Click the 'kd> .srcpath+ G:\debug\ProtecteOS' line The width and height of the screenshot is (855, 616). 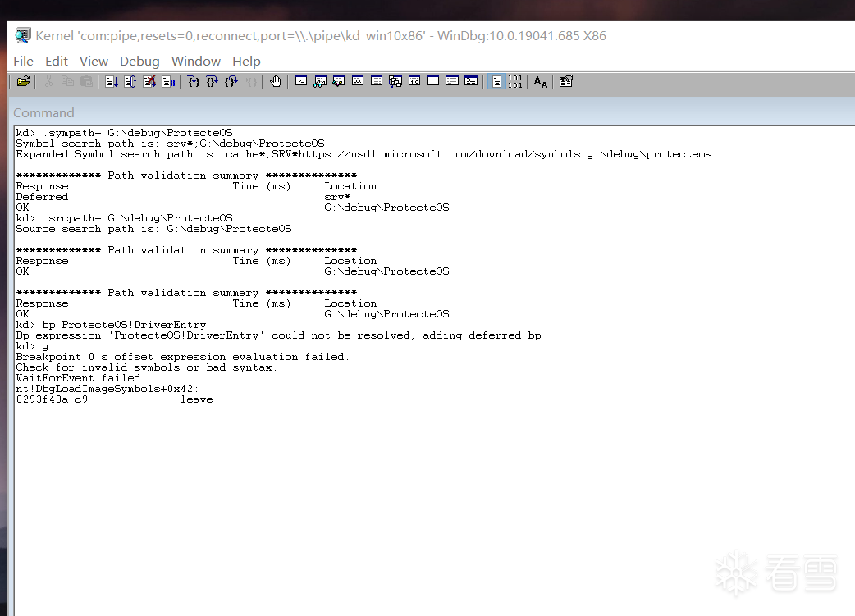(x=125, y=218)
